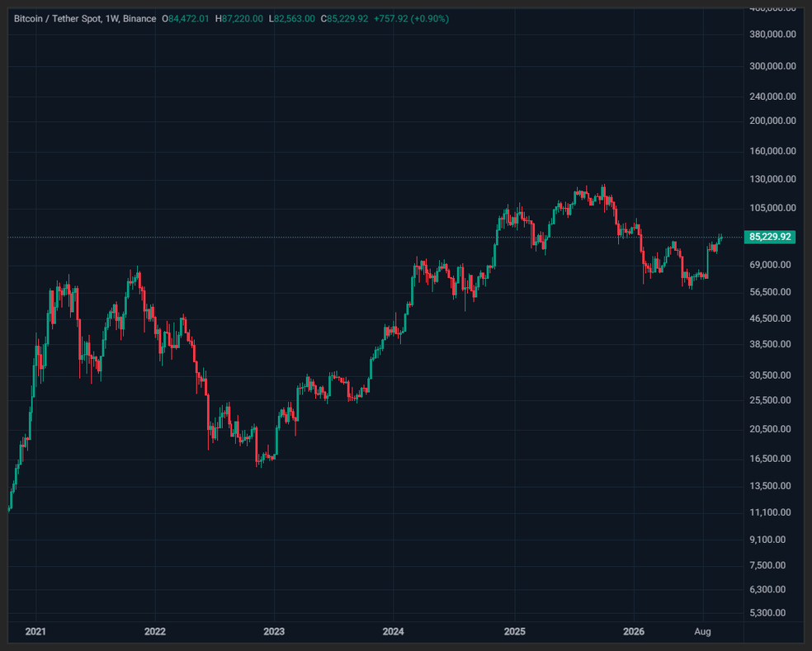
Task: Click the 56,500.00 price axis label
Action: coord(770,292)
